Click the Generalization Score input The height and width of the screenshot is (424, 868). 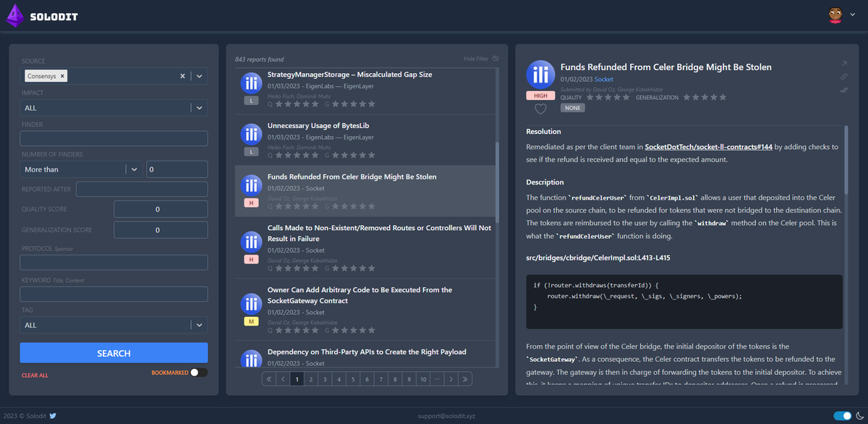(x=161, y=230)
